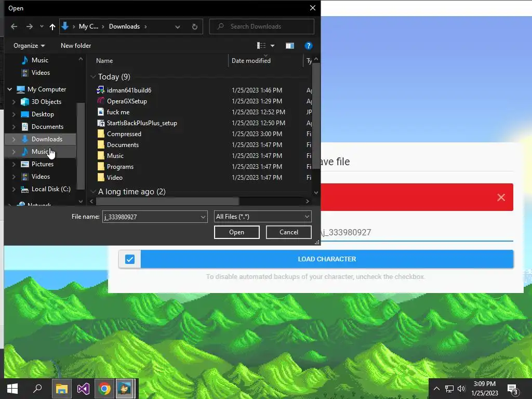Go back in the Open dialog

(x=14, y=26)
